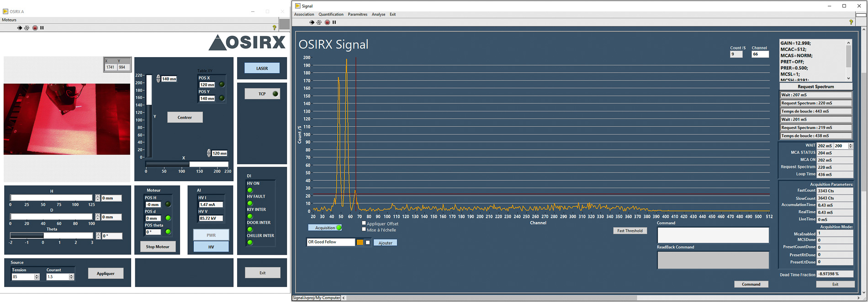Click the Theta horizontal slider
This screenshot has height=302, width=868.
(51, 235)
